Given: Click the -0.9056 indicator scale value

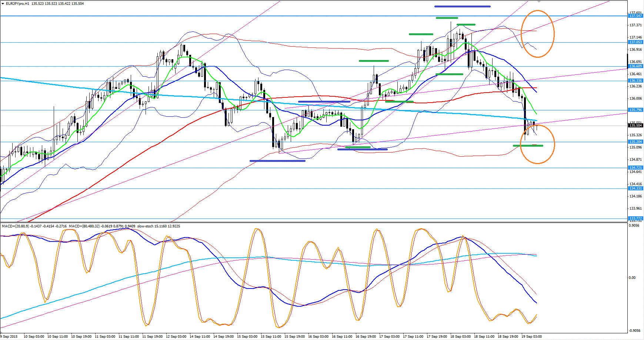Looking at the screenshot, I should [x=634, y=331].
